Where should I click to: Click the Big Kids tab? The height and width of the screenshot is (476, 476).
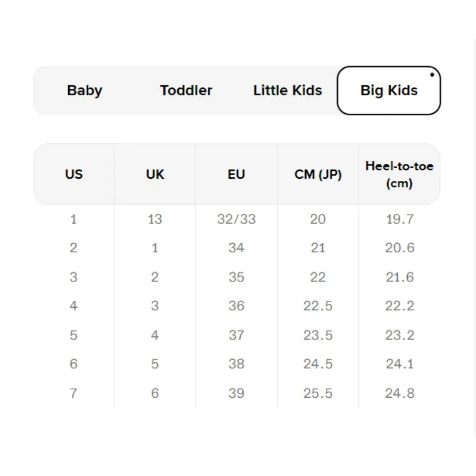389,90
